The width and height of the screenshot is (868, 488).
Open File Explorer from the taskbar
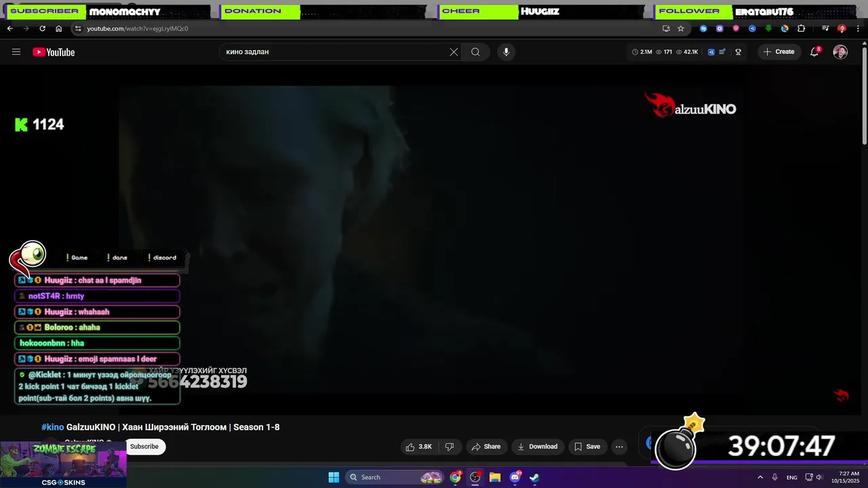tap(495, 477)
